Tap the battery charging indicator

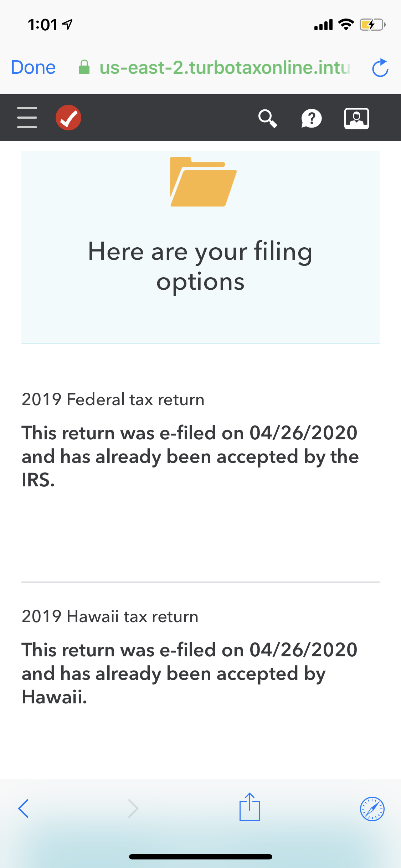(372, 25)
